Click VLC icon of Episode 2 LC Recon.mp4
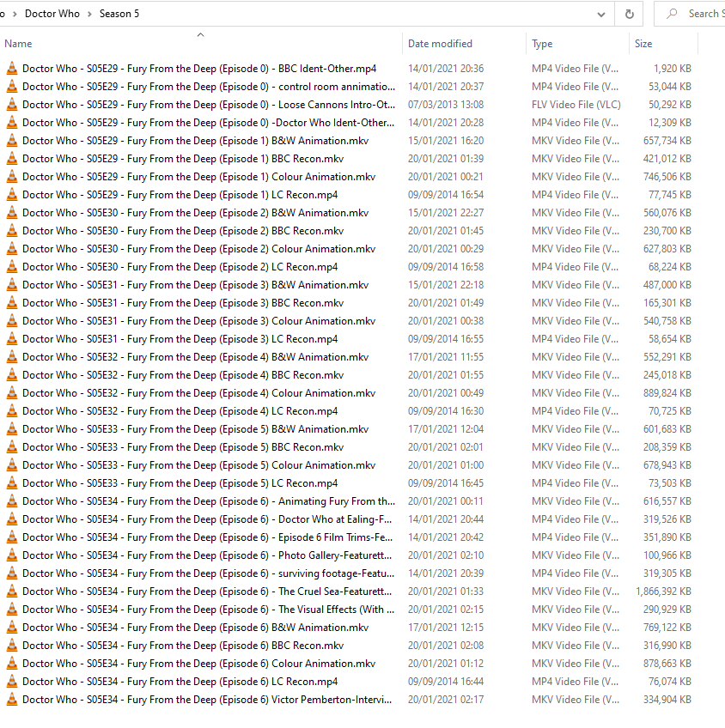 click(12, 267)
